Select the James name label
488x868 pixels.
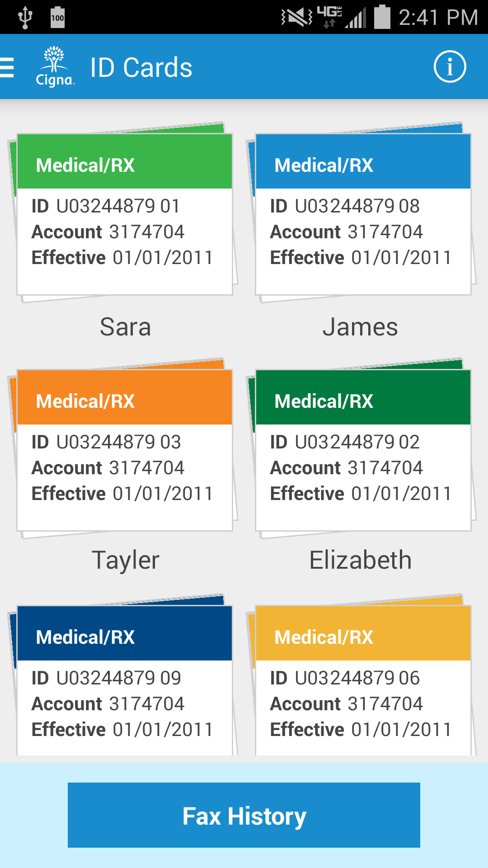coord(360,327)
